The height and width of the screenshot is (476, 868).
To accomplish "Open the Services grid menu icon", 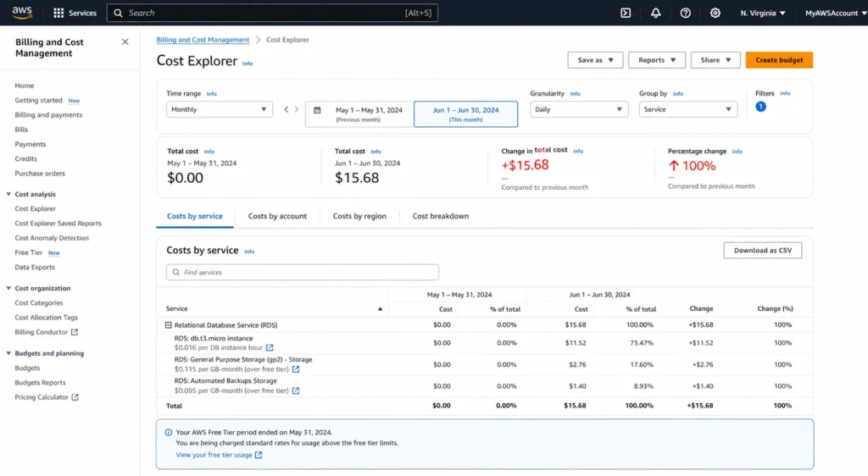I will (x=58, y=13).
